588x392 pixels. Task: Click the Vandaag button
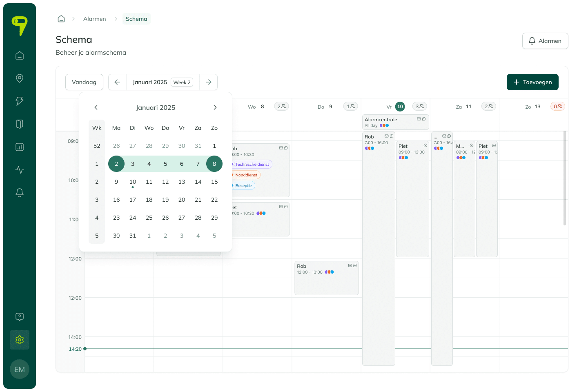84,82
